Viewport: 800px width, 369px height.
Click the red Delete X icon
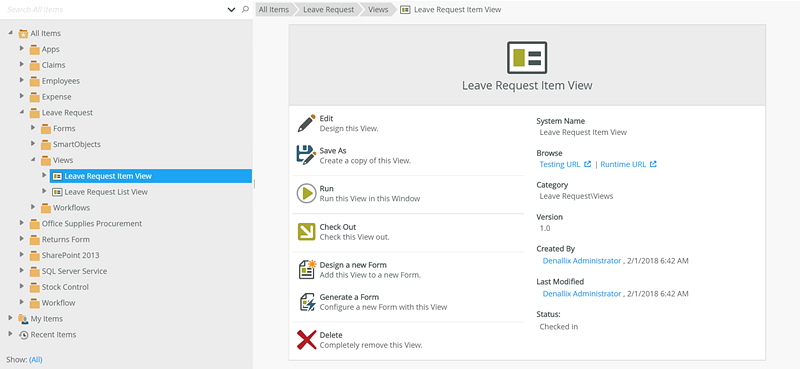(307, 340)
